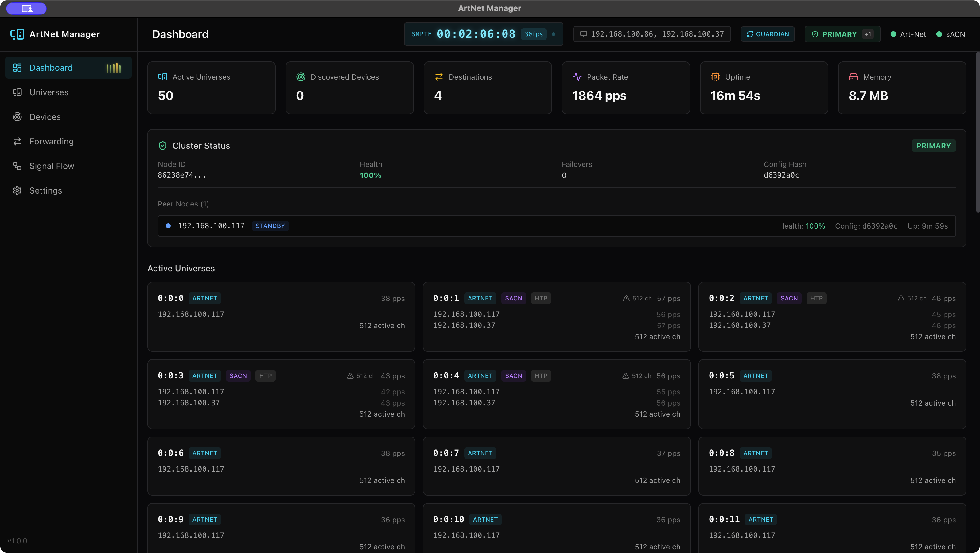Select the Config Hash d6392a0c value
The height and width of the screenshot is (553, 980).
pos(781,175)
